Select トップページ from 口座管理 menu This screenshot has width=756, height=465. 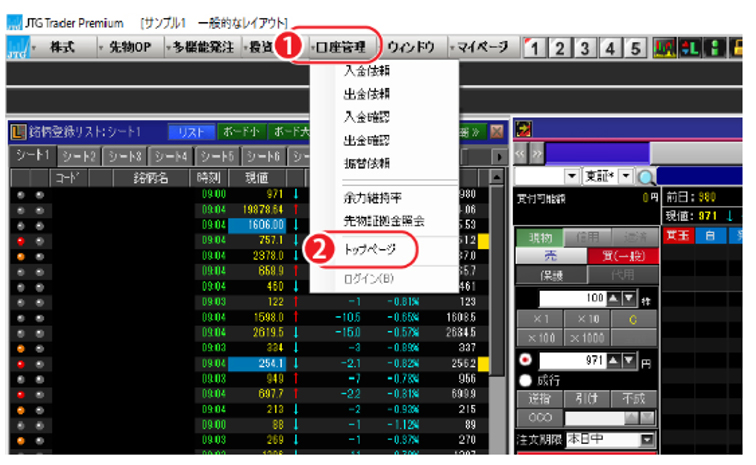[x=368, y=249]
